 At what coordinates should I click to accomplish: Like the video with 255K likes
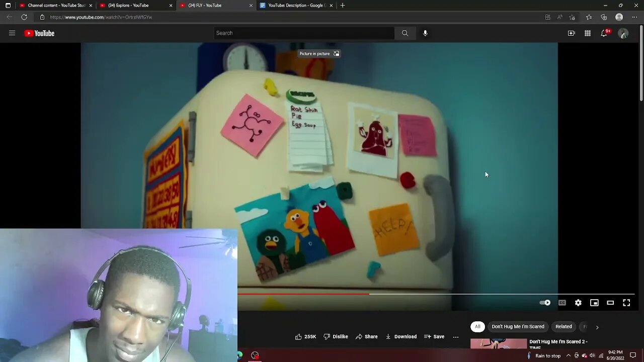pos(305,337)
